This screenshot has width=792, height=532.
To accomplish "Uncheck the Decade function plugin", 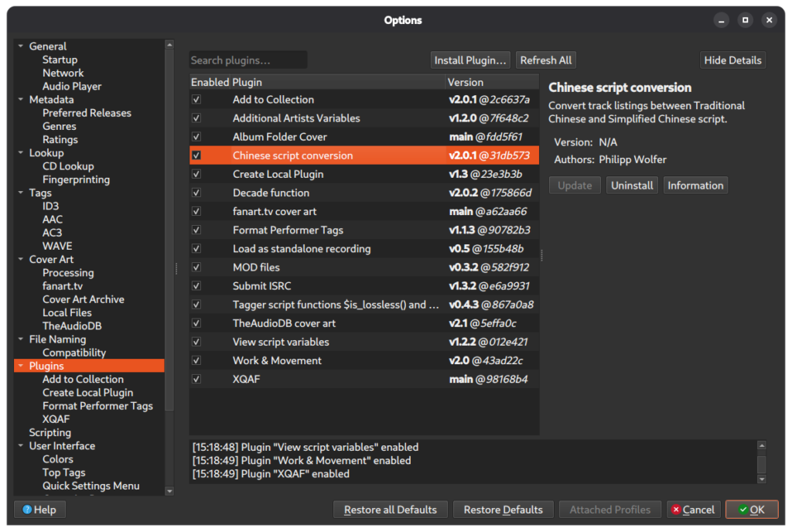I will [x=196, y=193].
